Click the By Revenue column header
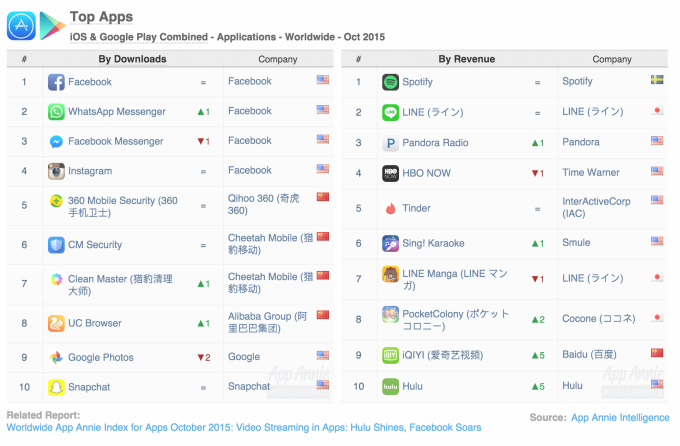Image resolution: width=680 pixels, height=446 pixels. pos(467,59)
